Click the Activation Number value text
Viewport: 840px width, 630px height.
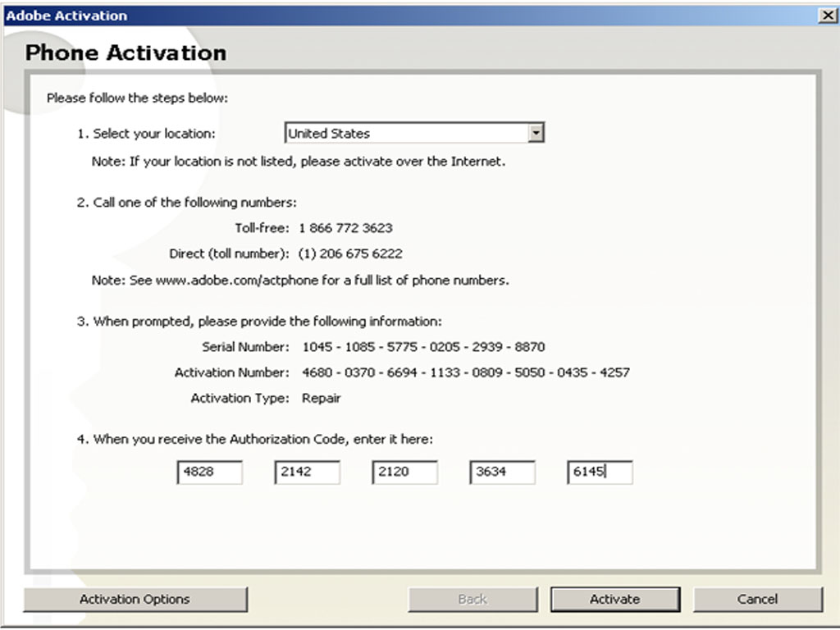tap(466, 372)
